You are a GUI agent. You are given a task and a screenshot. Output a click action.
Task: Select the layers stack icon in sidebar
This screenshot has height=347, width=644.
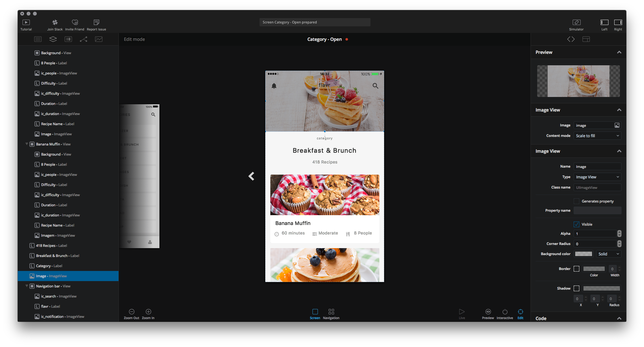point(53,39)
